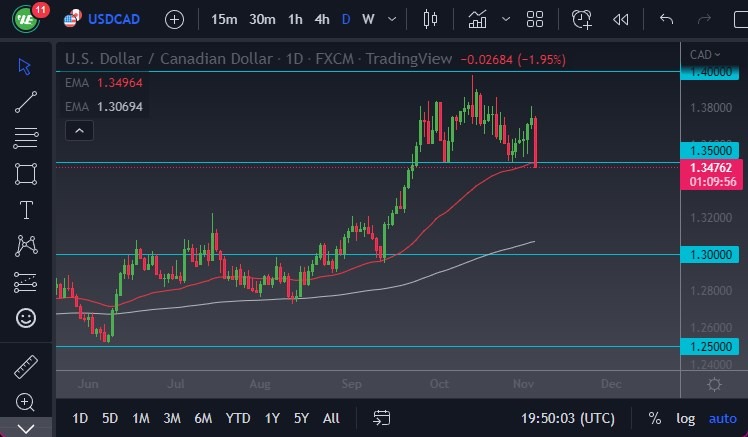Viewport: 748px width, 437px height.
Task: Select the W weekly timeframe
Action: (368, 20)
